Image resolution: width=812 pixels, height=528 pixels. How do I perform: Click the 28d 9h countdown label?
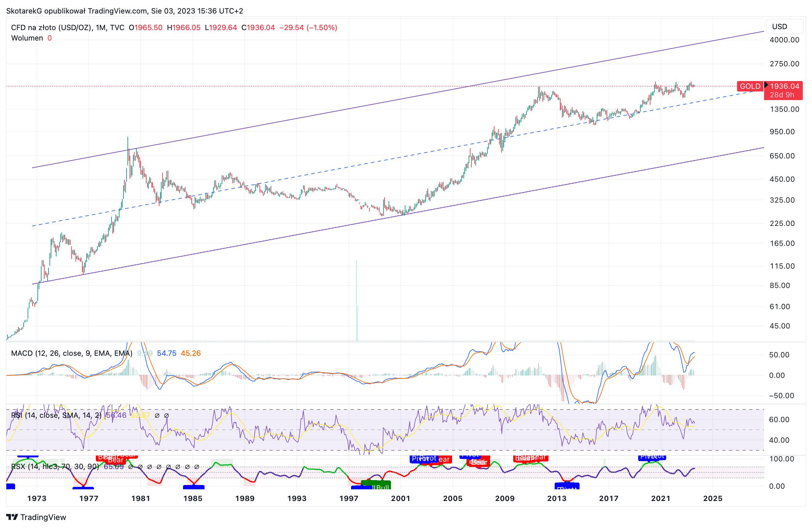coord(782,95)
